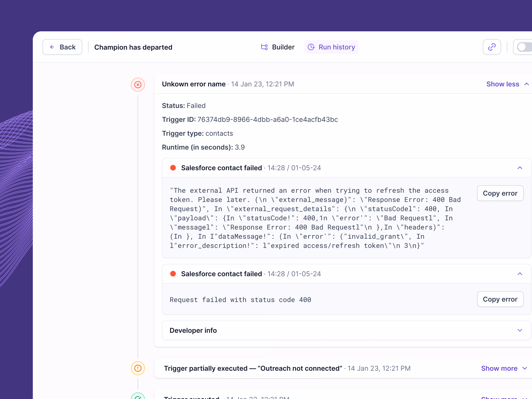This screenshot has width=532, height=399.
Task: Click the Trigger type: contacts line
Action: coord(197,133)
